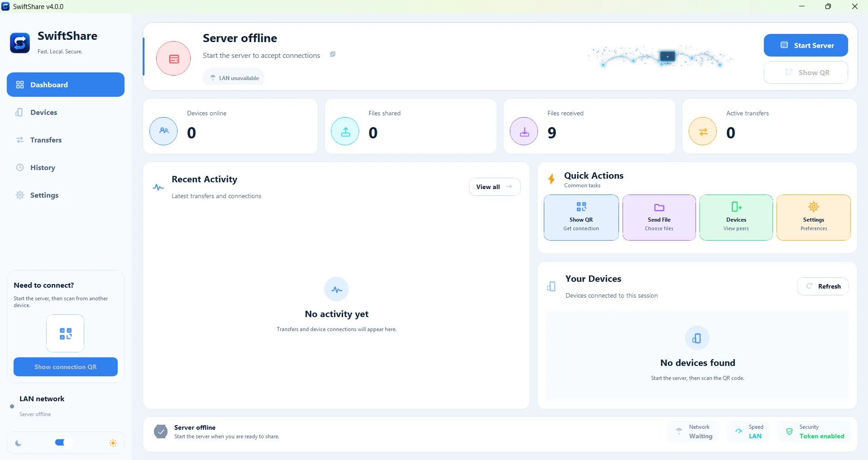Click the Files received download icon
The height and width of the screenshot is (460, 868).
click(x=524, y=131)
